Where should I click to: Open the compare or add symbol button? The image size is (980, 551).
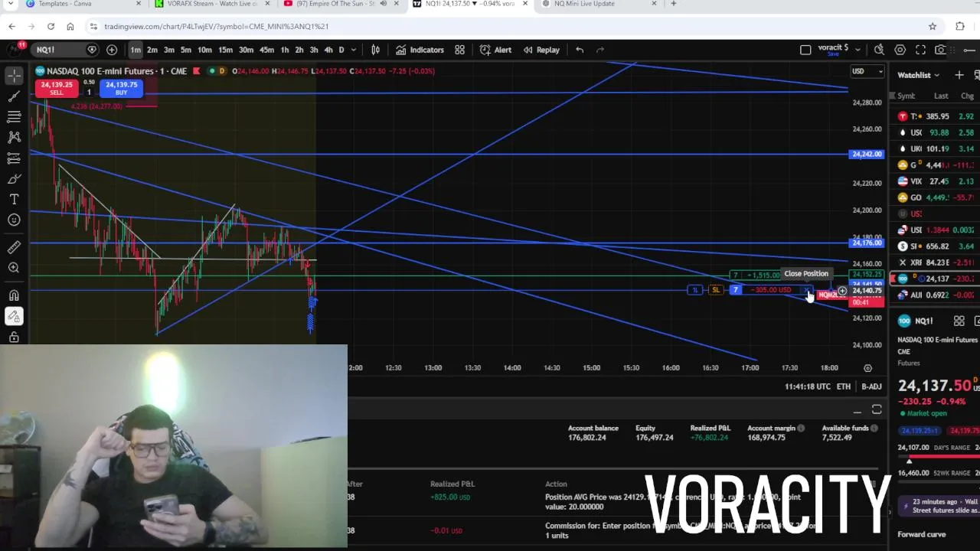(x=112, y=50)
